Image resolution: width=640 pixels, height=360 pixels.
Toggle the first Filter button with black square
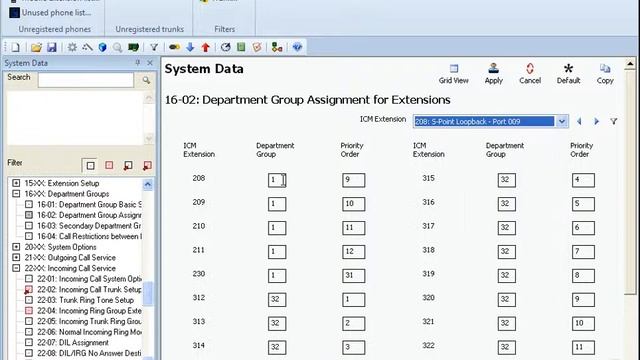point(90,165)
